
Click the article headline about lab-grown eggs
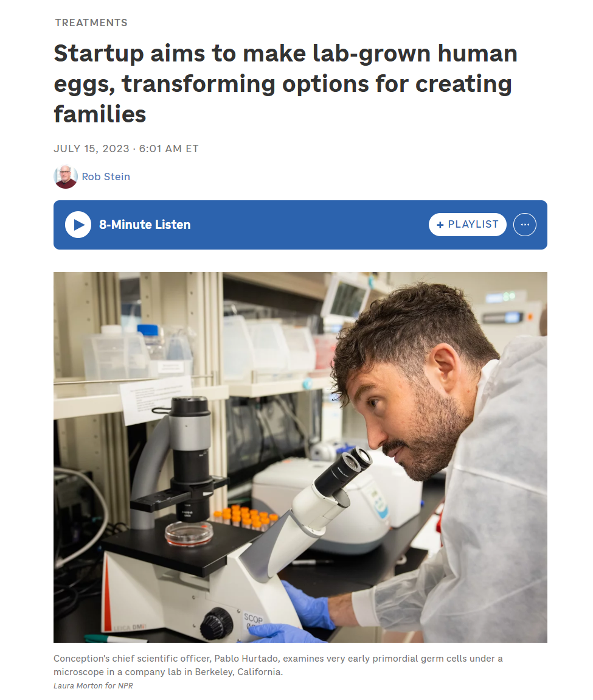[285, 83]
